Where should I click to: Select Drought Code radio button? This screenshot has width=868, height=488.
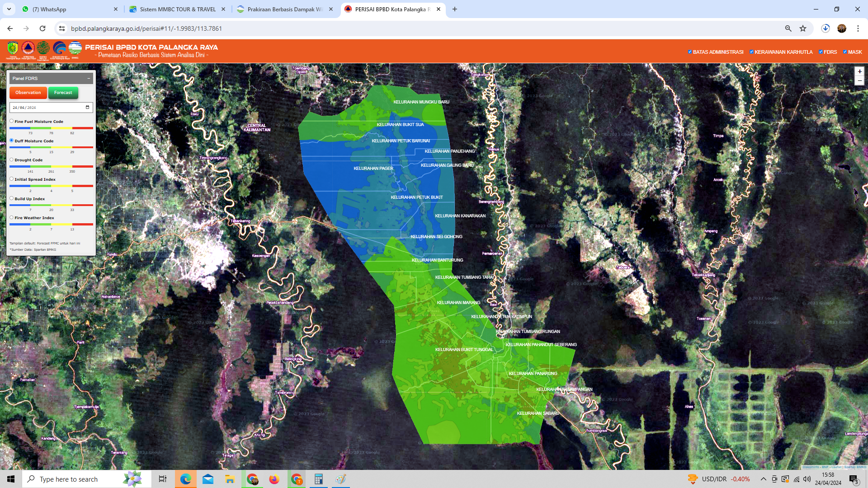tap(12, 160)
